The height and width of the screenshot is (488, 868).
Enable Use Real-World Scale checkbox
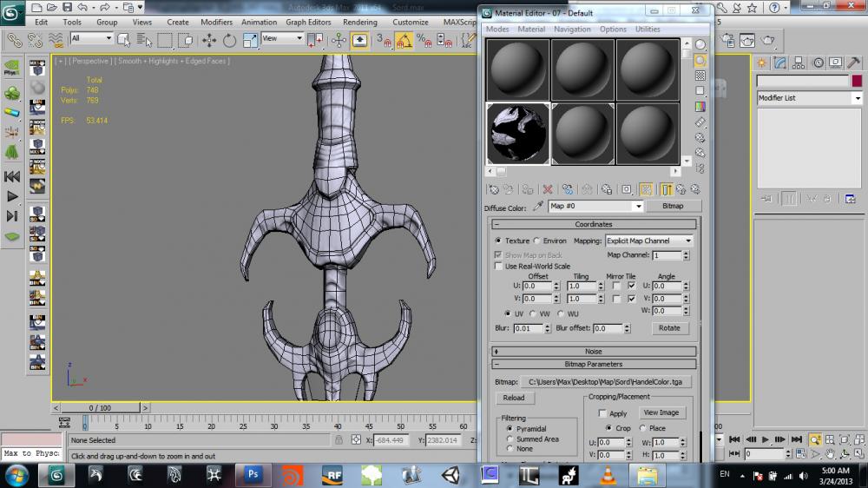click(498, 267)
